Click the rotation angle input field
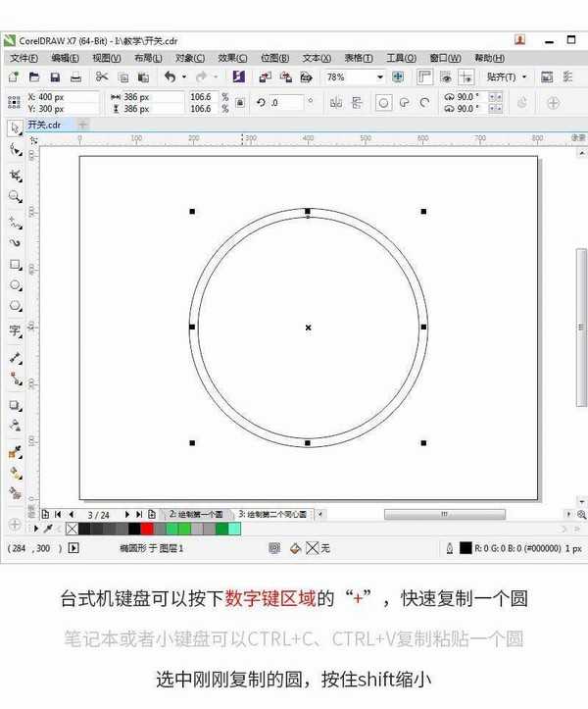The height and width of the screenshot is (709, 588). 288,102
